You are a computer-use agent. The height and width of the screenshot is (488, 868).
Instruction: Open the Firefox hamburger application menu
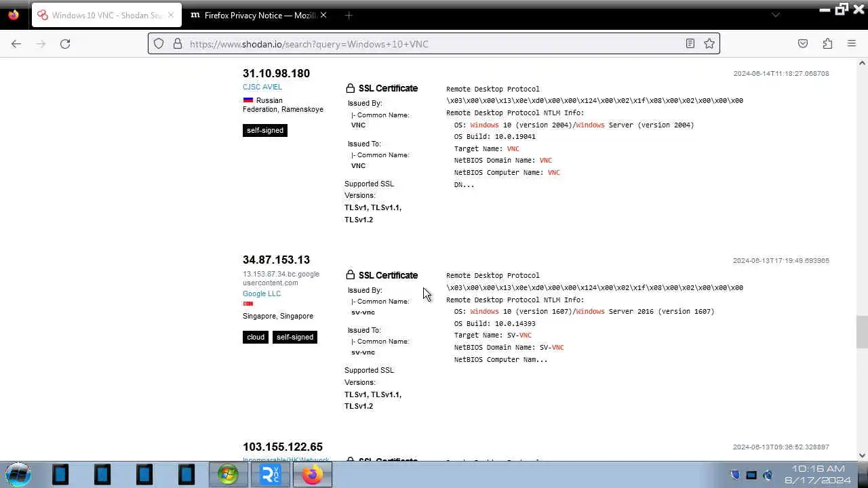[852, 43]
